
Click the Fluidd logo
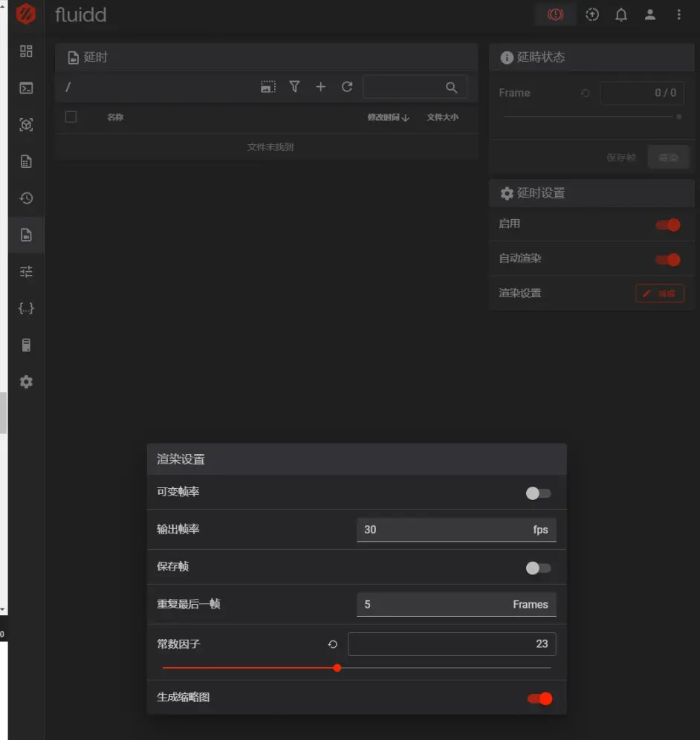pyautogui.click(x=26, y=13)
